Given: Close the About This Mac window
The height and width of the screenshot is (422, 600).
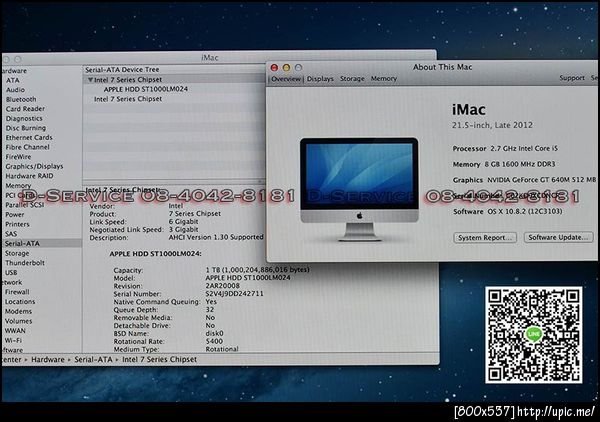Looking at the screenshot, I should coord(274,68).
